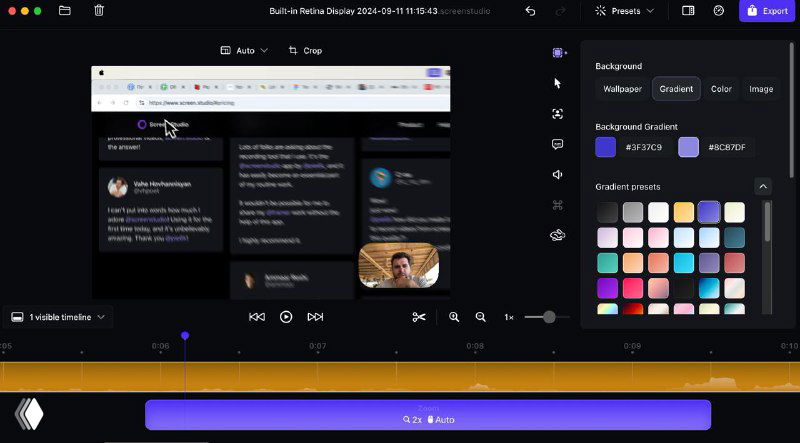This screenshot has height=443, width=800.
Task: Toggle the sidebar panel layout icon
Action: pos(688,11)
